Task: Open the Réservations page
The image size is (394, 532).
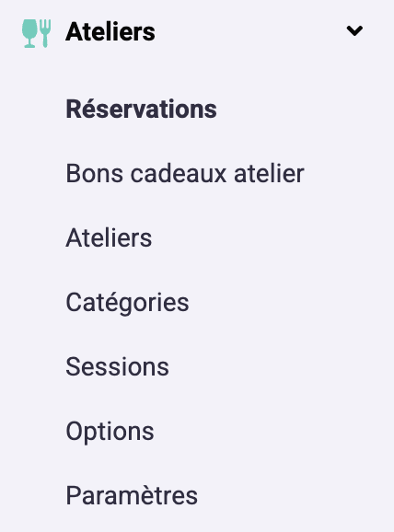Action: tap(141, 110)
